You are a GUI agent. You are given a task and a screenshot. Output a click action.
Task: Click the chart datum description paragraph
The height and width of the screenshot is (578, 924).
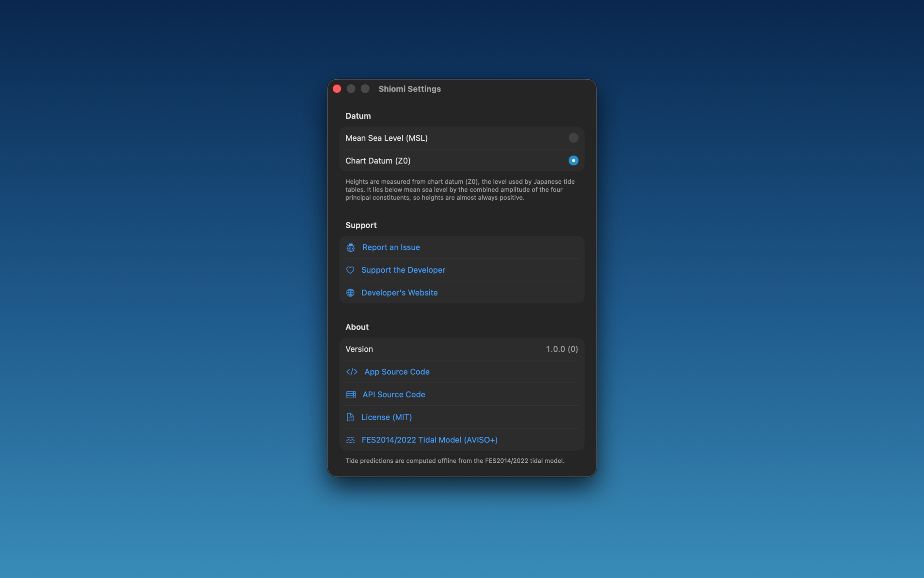(460, 189)
